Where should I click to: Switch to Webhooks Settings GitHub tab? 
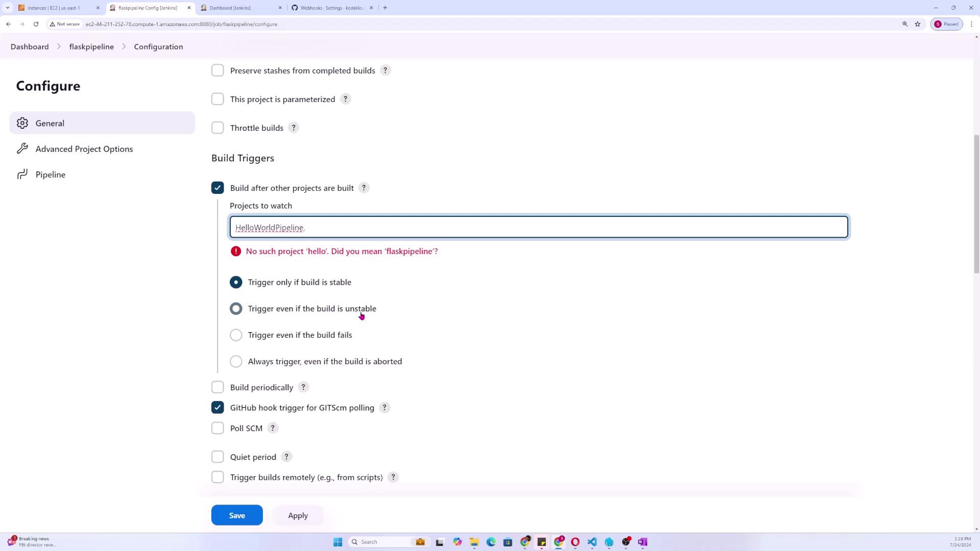pyautogui.click(x=332, y=8)
